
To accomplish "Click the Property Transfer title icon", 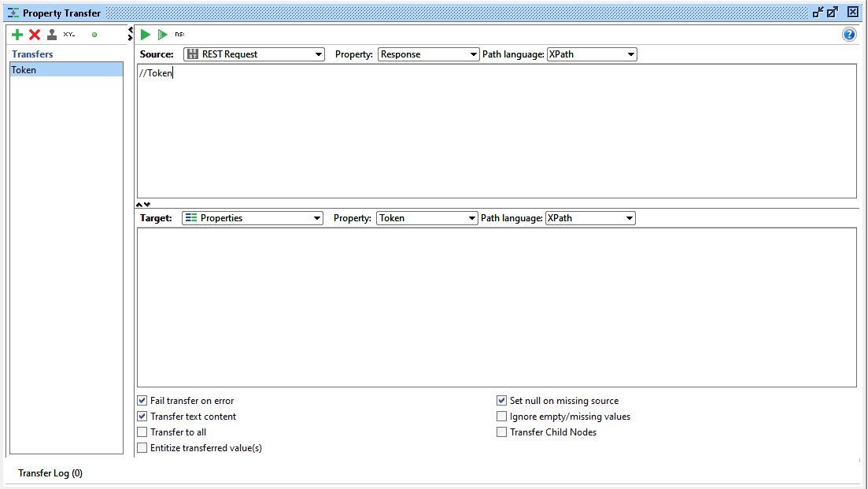I will pos(13,13).
